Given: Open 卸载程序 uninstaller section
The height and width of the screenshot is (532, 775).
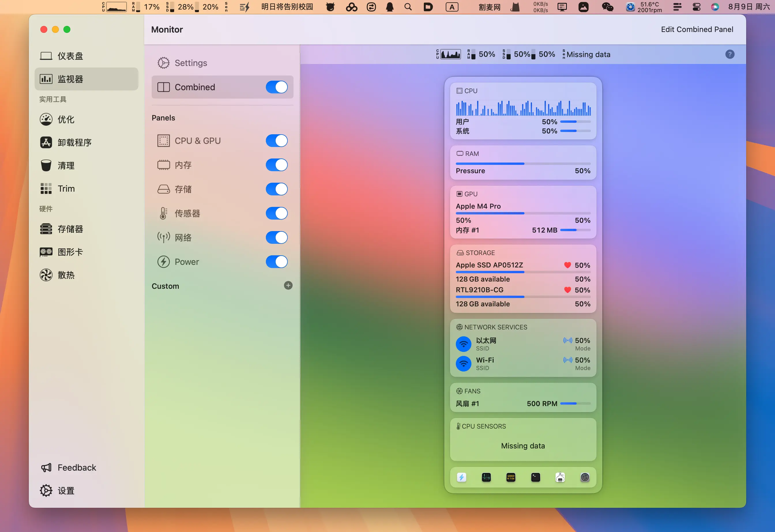Looking at the screenshot, I should click(x=74, y=142).
